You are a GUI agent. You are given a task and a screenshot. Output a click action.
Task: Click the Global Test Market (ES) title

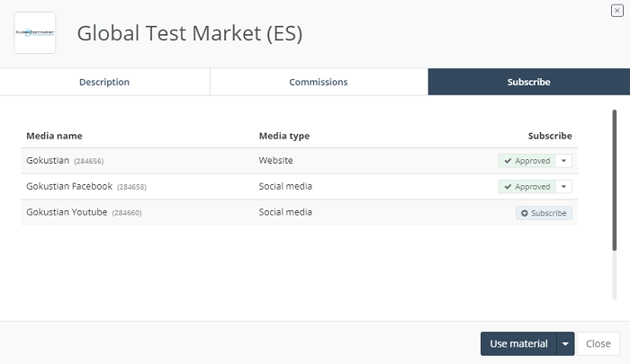[x=190, y=33]
